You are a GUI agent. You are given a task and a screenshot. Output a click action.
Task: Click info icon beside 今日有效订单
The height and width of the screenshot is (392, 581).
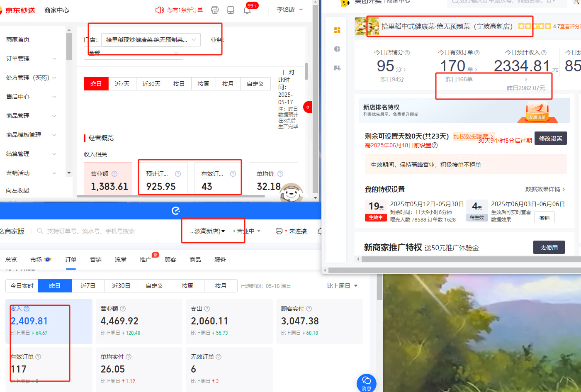coord(477,53)
